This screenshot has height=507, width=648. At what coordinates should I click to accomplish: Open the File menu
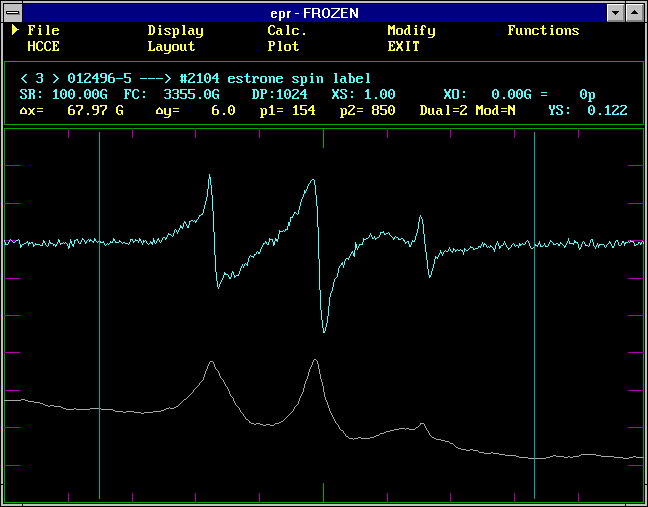pos(43,31)
